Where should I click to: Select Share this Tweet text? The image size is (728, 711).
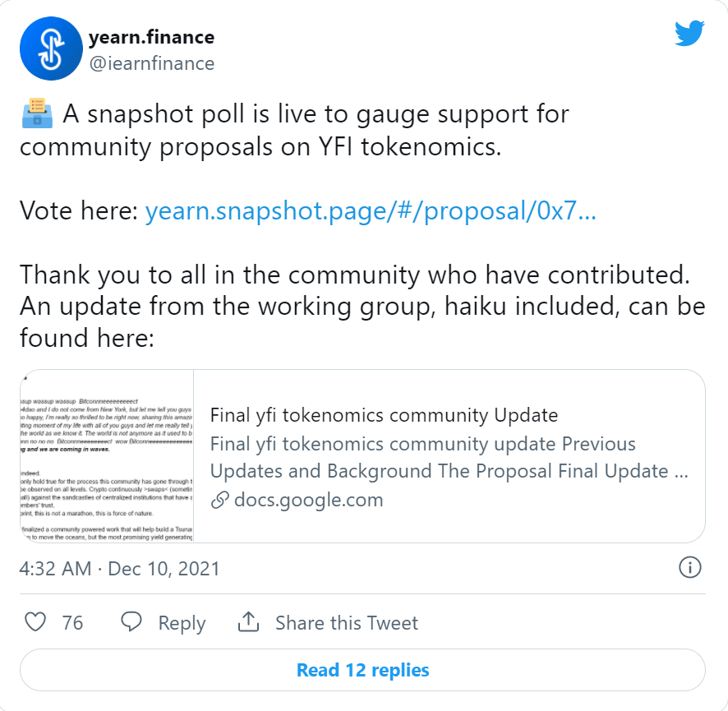click(347, 623)
